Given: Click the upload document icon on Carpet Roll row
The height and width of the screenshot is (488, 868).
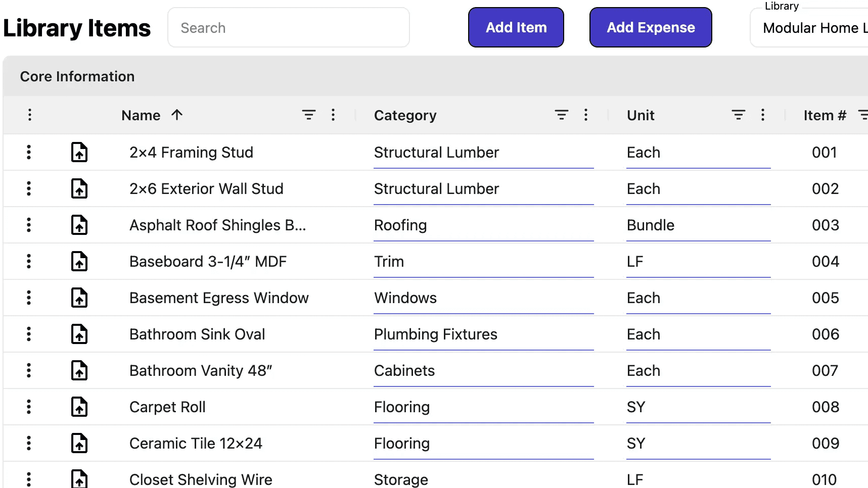Looking at the screenshot, I should 79,407.
